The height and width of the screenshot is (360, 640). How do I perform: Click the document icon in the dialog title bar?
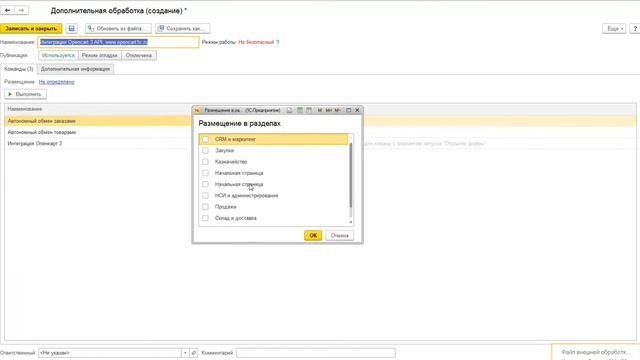(289, 110)
